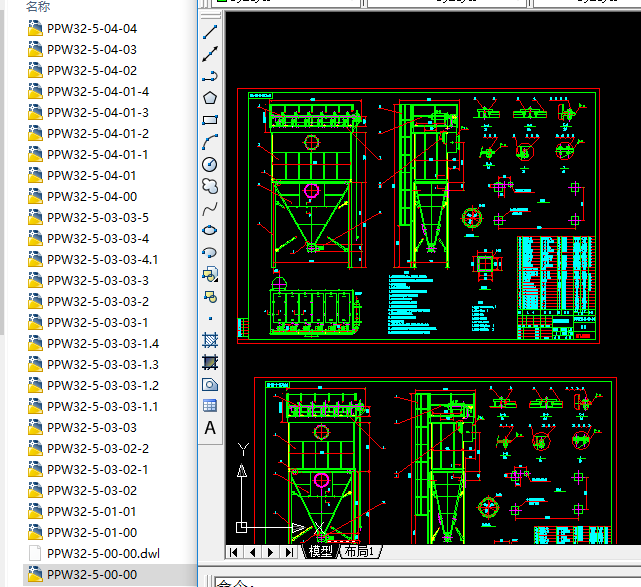
Task: Select the Ellipse tool
Action: [x=210, y=230]
